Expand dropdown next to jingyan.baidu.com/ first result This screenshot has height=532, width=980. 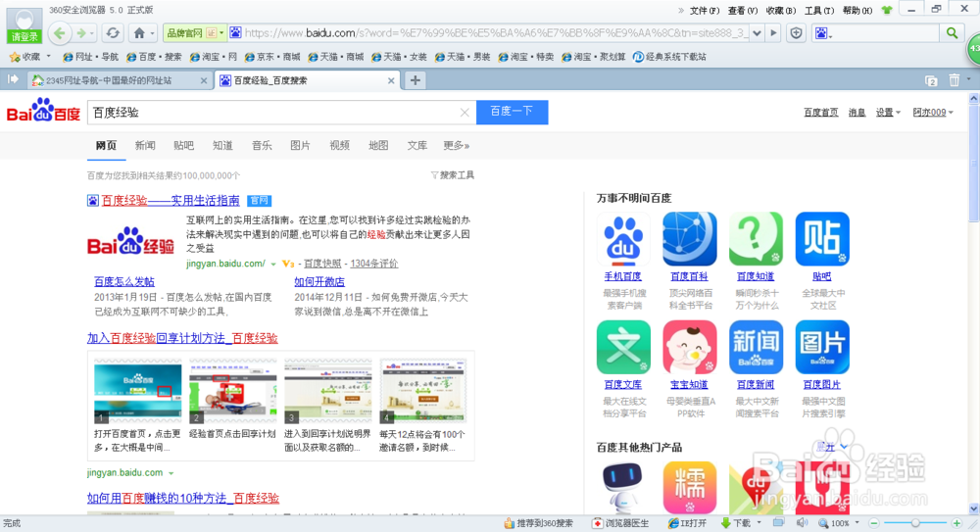(x=273, y=265)
